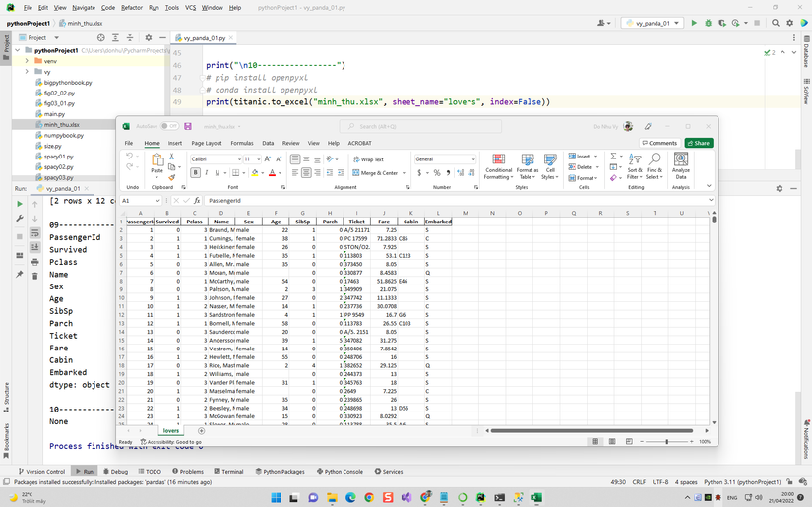Expand the venv folder in project tree
The height and width of the screenshot is (507, 812).
(x=27, y=61)
